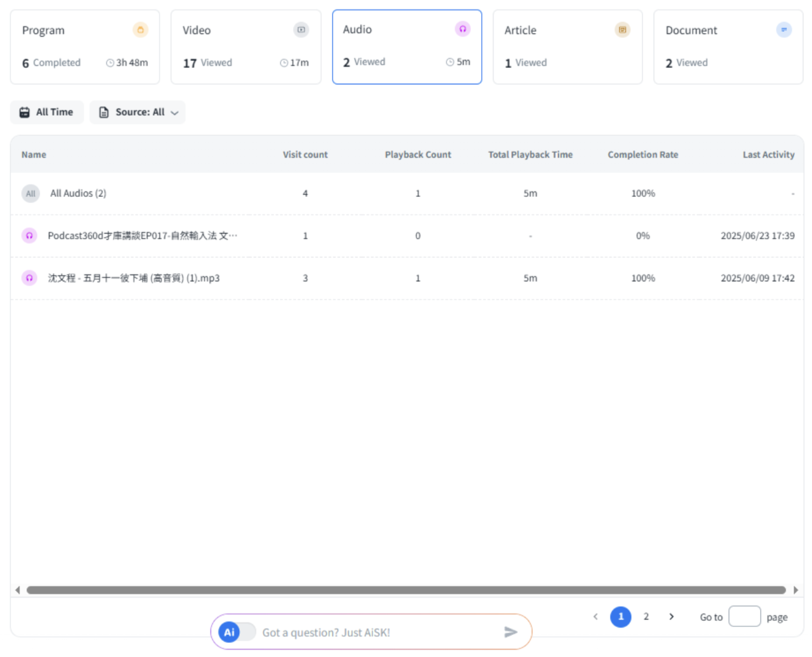
Task: Open the .mp3 audio file row
Action: click(134, 278)
